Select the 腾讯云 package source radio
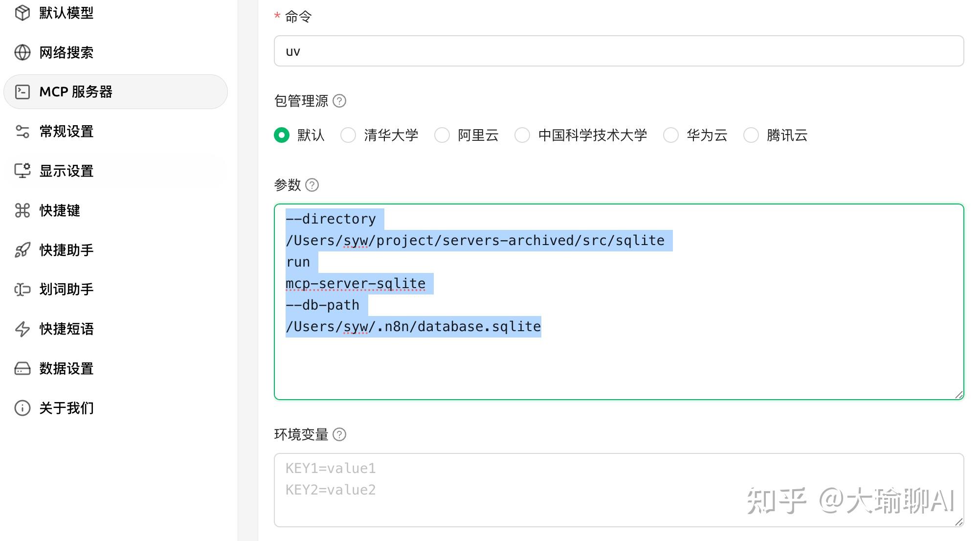The width and height of the screenshot is (980, 541). pos(751,135)
